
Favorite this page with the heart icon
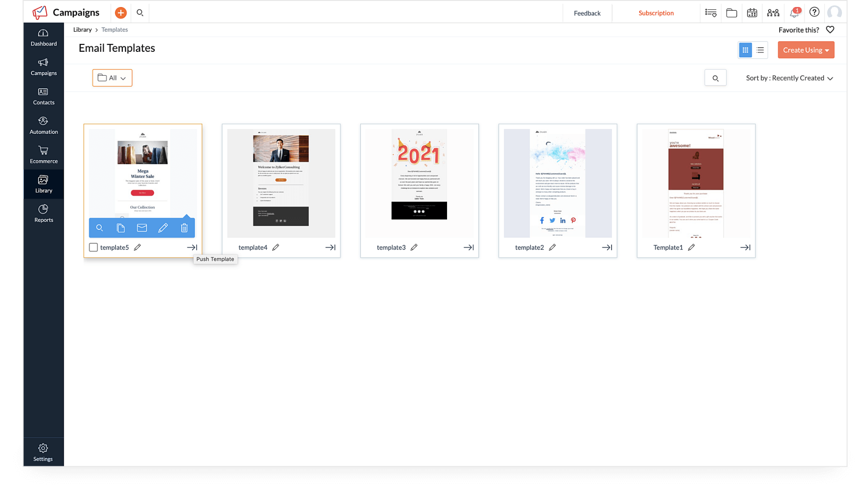click(x=830, y=29)
